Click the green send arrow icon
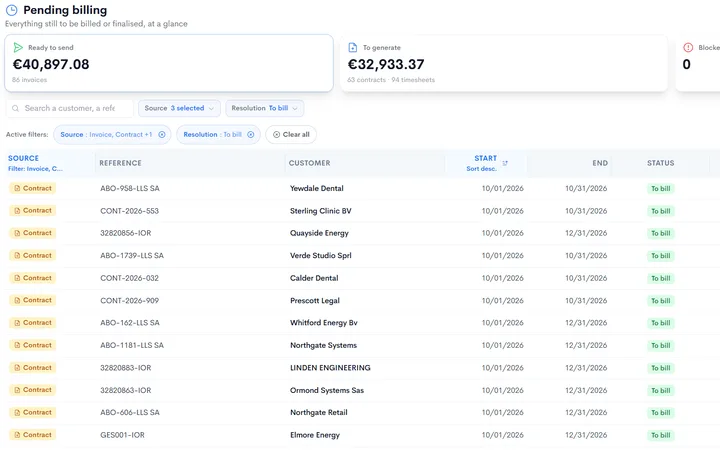This screenshot has height=450, width=720. coord(18,47)
